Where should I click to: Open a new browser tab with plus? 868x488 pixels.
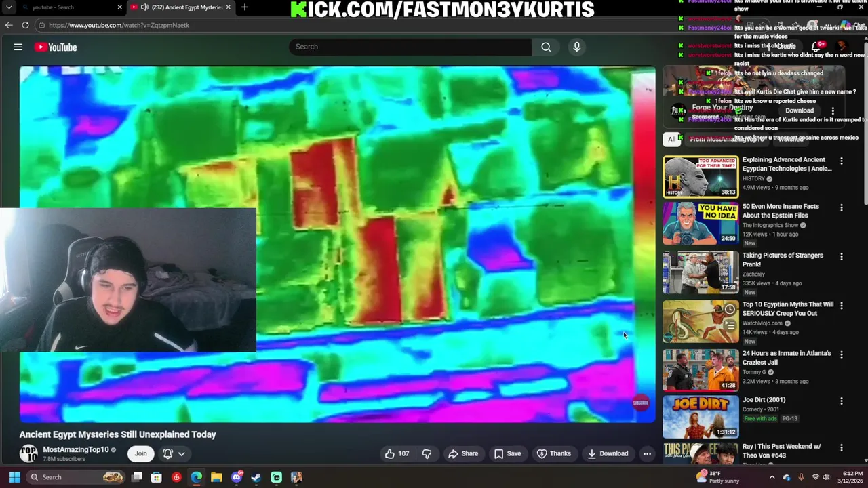[244, 7]
